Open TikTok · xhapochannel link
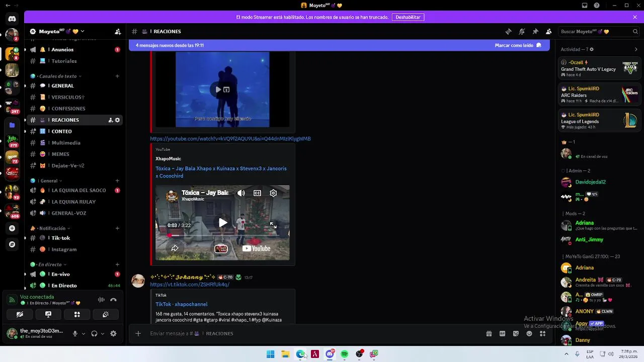Viewport: 644px width, 362px height. 181,304
